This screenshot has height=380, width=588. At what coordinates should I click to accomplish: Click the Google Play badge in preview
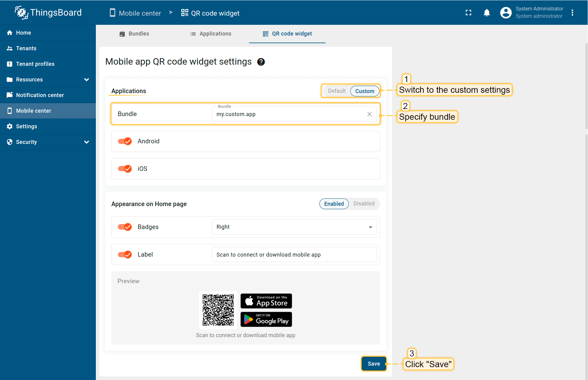pos(266,319)
